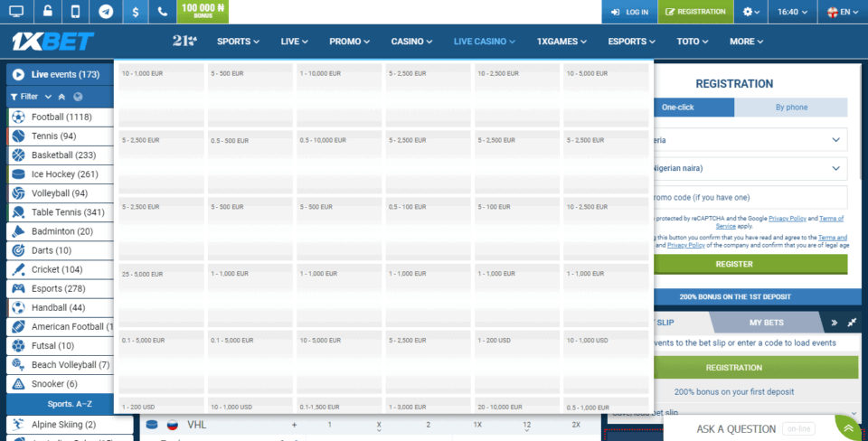Open the 16:40 time zone dropdown
Image resolution: width=868 pixels, height=441 pixels.
(x=793, y=12)
